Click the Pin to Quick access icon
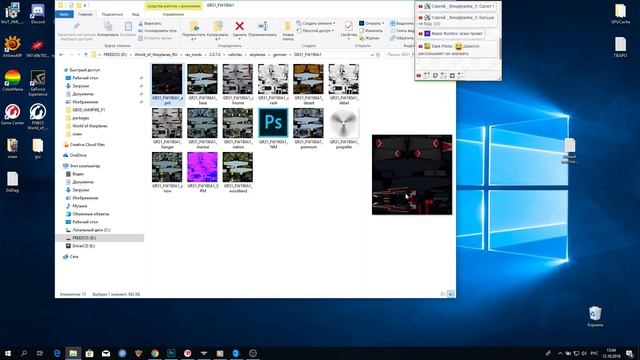 tap(76, 27)
